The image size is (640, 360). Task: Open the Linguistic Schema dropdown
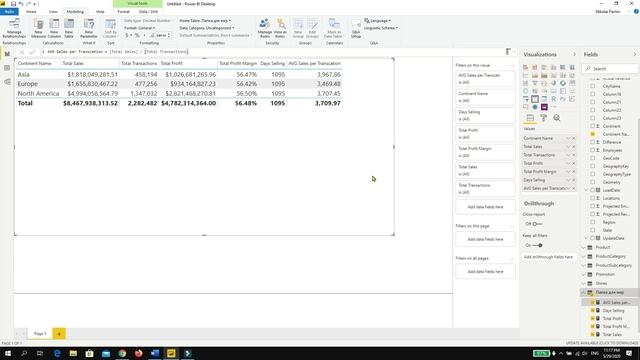(x=381, y=28)
